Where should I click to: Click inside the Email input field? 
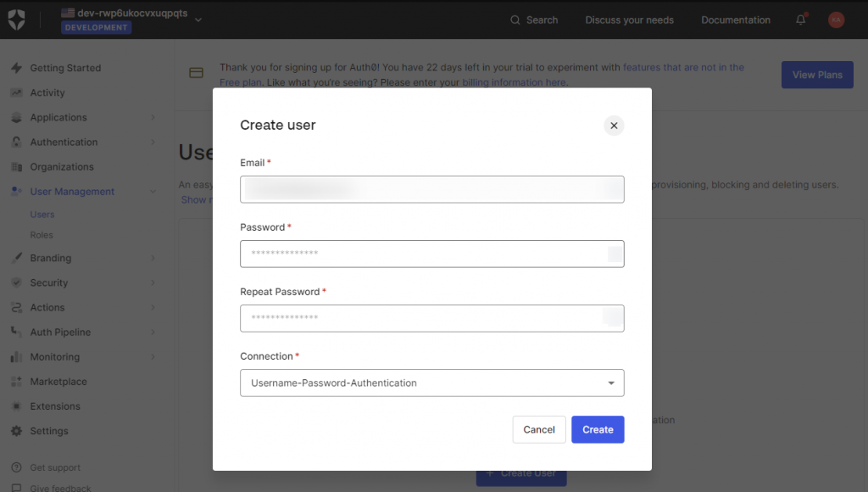click(431, 189)
